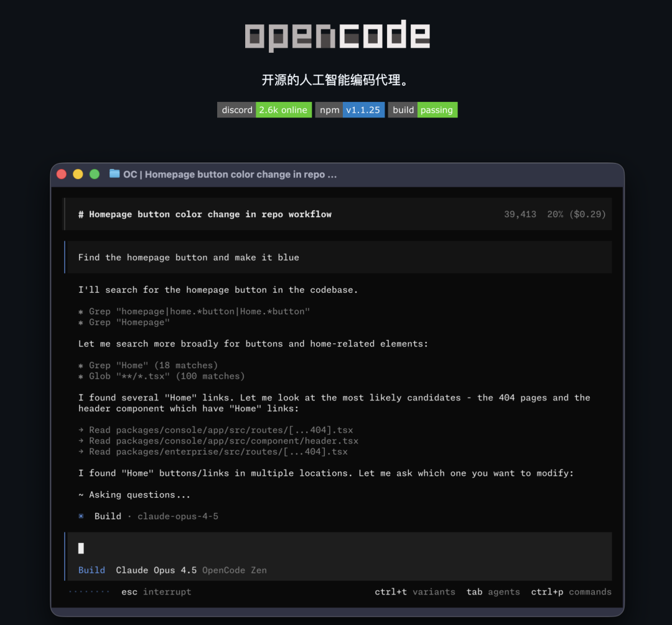
Task: Click Read packages/console/app/src/routes/[...404].tsx
Action: coord(215,430)
